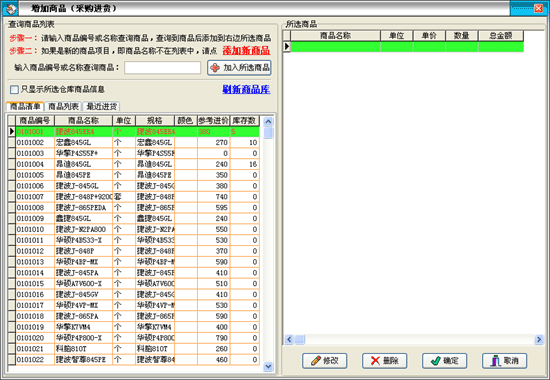The image size is (550, 380).
Task: Select product code 0101015
Action: pos(30,284)
